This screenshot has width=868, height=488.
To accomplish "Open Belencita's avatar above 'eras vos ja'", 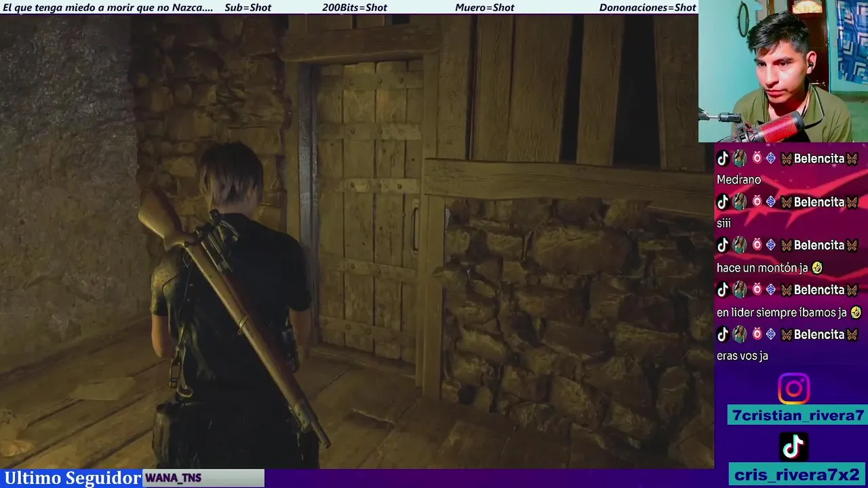I will click(x=740, y=334).
